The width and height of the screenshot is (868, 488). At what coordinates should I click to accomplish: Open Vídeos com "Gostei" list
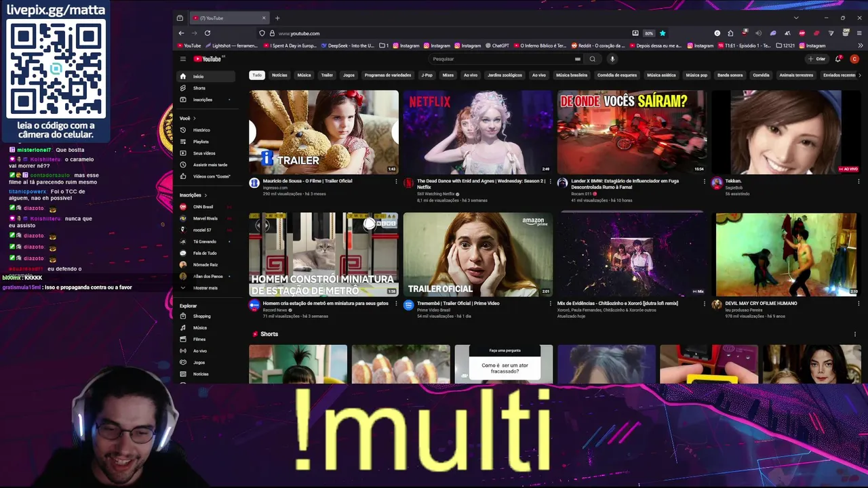coord(206,176)
